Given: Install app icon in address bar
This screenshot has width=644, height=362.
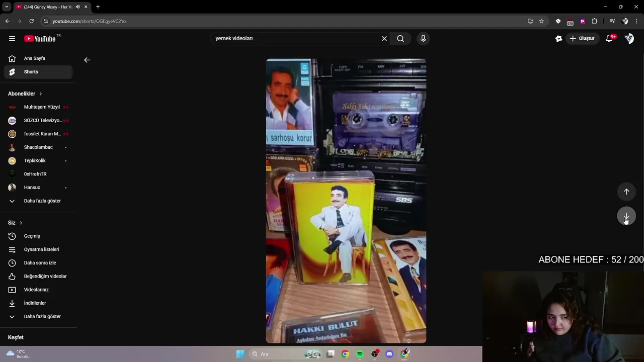Looking at the screenshot, I should click(530, 21).
